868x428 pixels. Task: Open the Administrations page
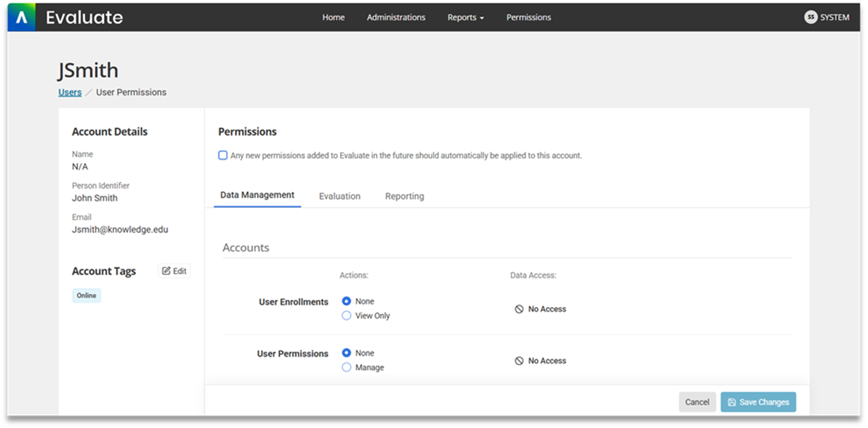(396, 17)
